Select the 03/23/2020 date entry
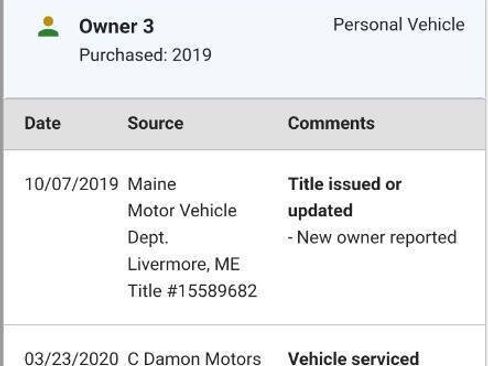The width and height of the screenshot is (488, 366). [71, 359]
